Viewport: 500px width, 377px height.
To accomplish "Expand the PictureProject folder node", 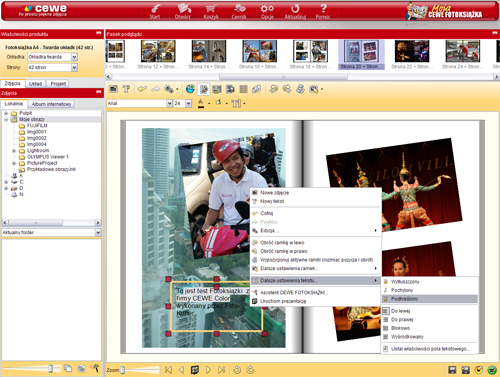I will pyautogui.click(x=14, y=163).
